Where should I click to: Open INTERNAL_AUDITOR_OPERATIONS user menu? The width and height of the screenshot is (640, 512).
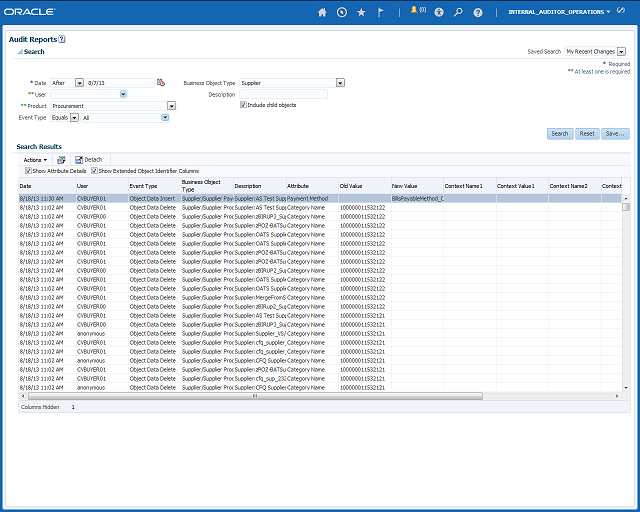(x=559, y=12)
